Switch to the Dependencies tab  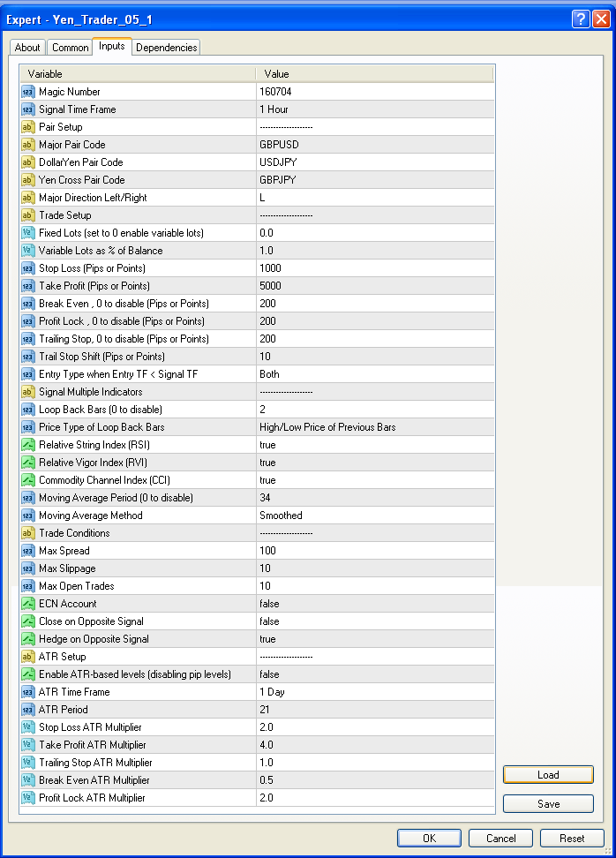[167, 48]
